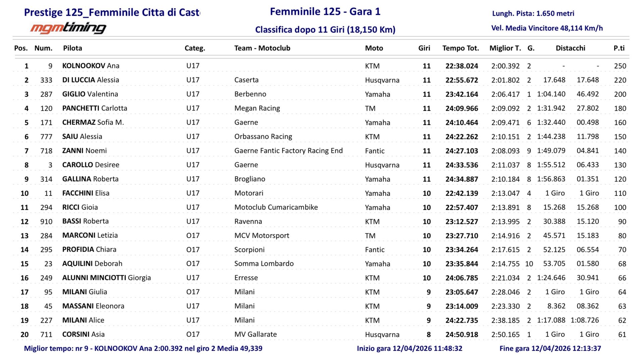Click total time 24:34.887 for Gallina
This screenshot has width=644, height=363.
(462, 179)
